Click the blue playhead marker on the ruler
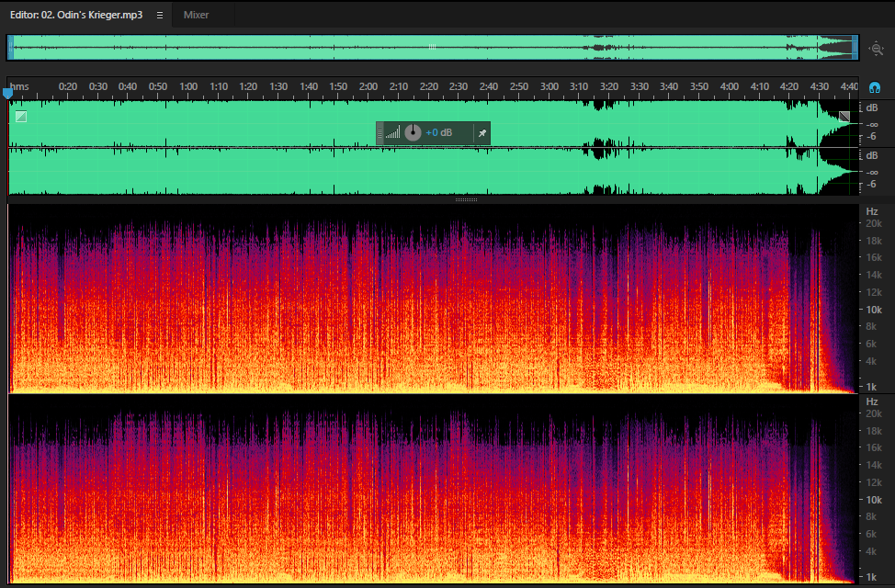This screenshot has height=588, width=895. 7,93
